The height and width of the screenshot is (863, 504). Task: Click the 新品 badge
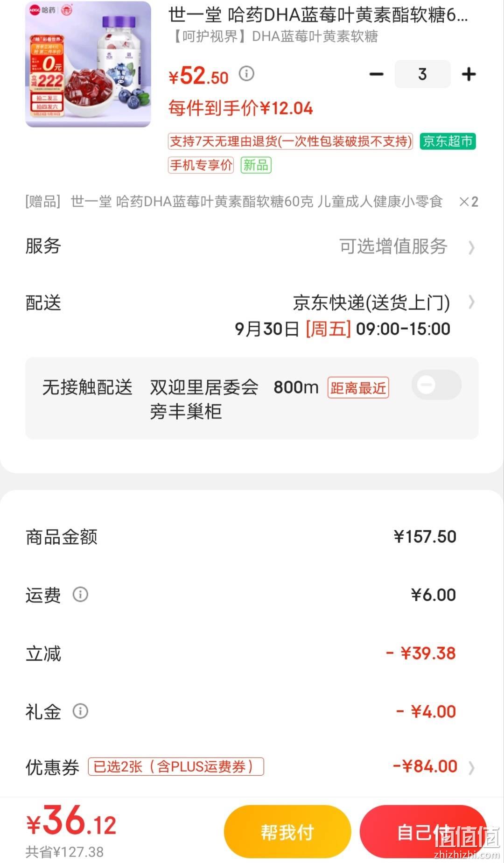tap(256, 165)
